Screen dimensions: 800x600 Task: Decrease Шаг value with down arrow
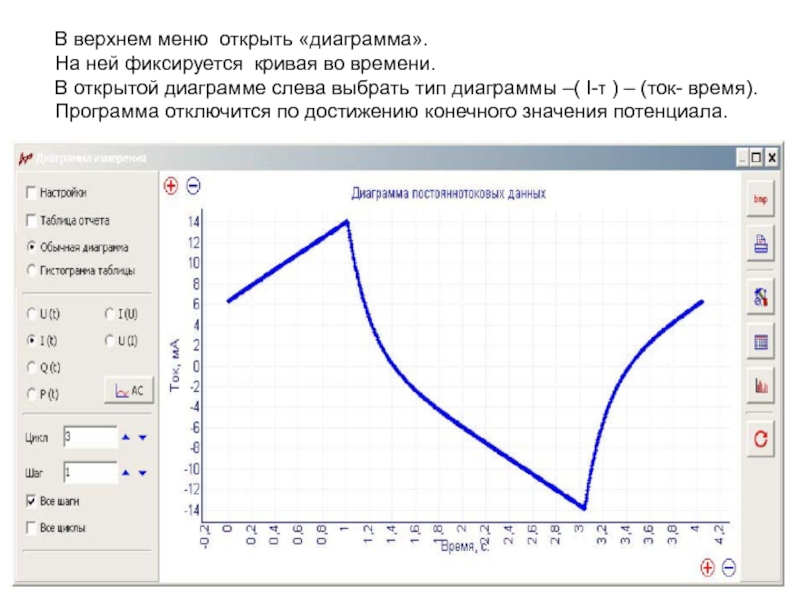(x=143, y=472)
